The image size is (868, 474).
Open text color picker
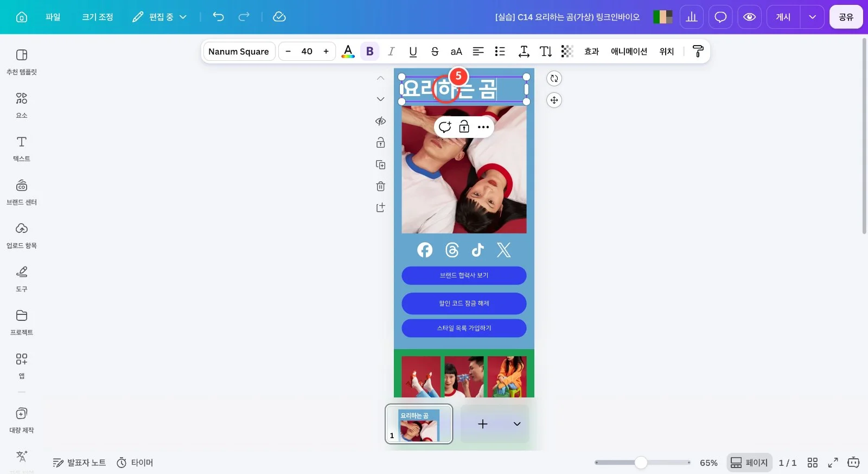(348, 52)
